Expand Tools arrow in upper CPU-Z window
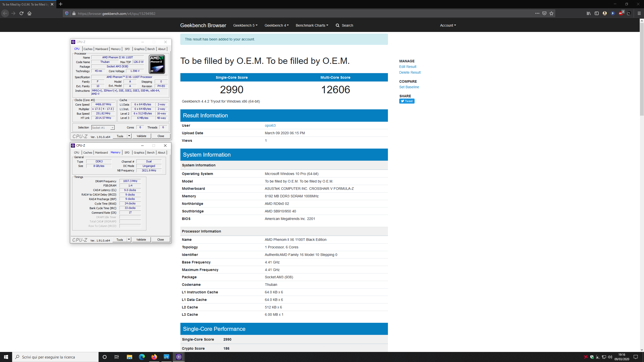The height and width of the screenshot is (362, 644). [x=129, y=136]
